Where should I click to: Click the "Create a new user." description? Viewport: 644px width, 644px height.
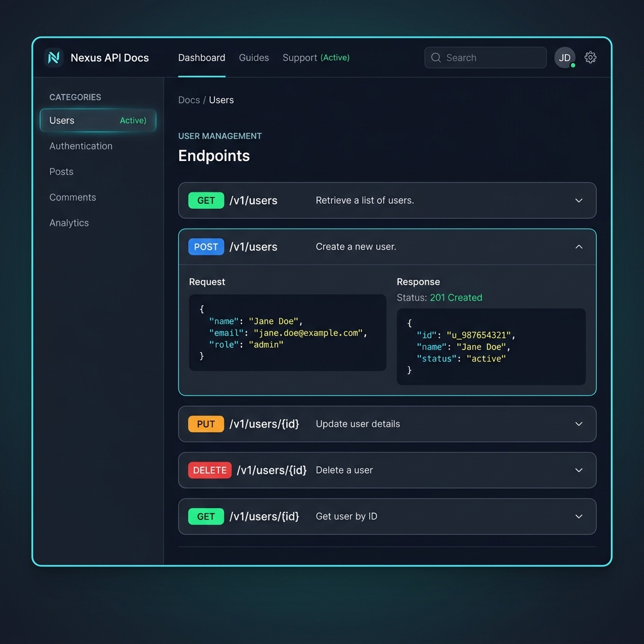tap(356, 247)
